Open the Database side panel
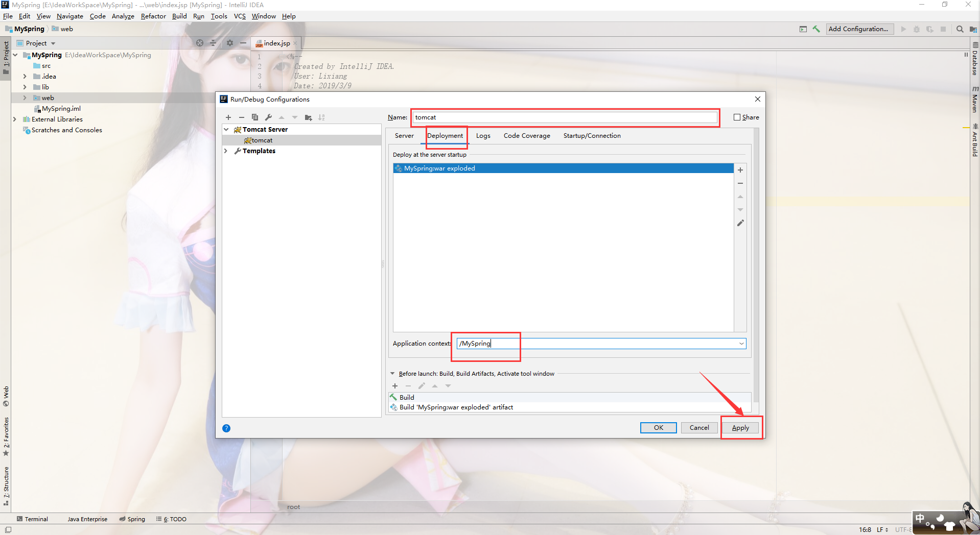 (975, 59)
